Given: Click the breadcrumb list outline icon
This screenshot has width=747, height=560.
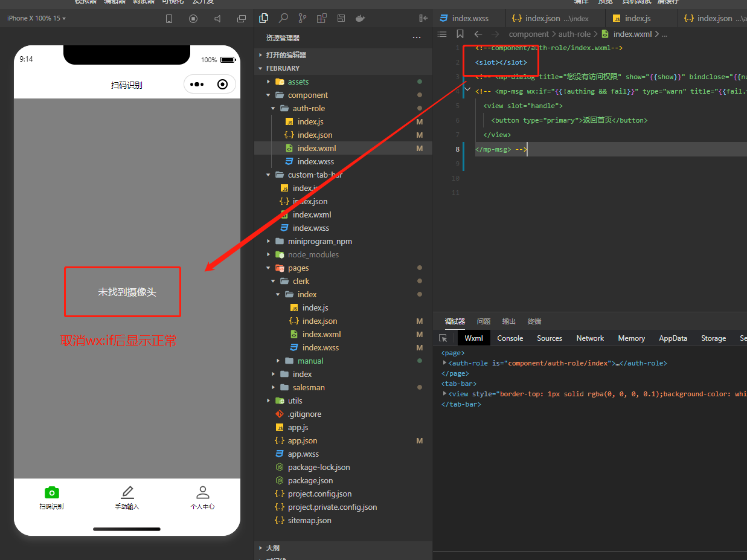Looking at the screenshot, I should pos(442,34).
